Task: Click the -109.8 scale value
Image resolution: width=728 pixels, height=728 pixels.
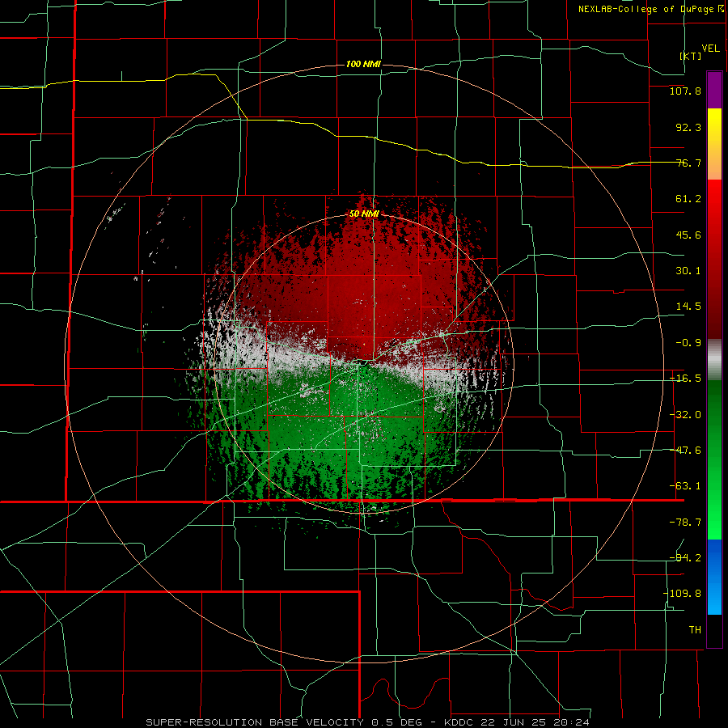Action: click(x=682, y=594)
